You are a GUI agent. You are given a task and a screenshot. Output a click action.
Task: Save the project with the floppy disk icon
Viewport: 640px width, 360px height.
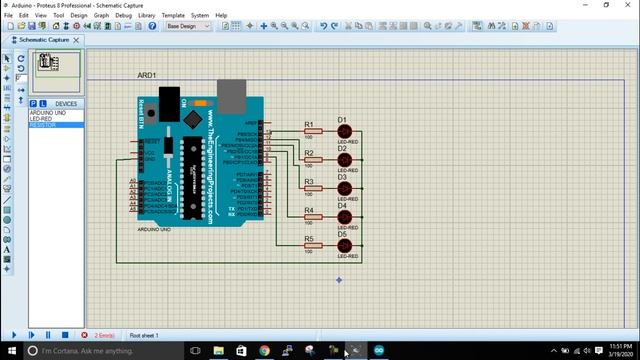[x=32, y=26]
